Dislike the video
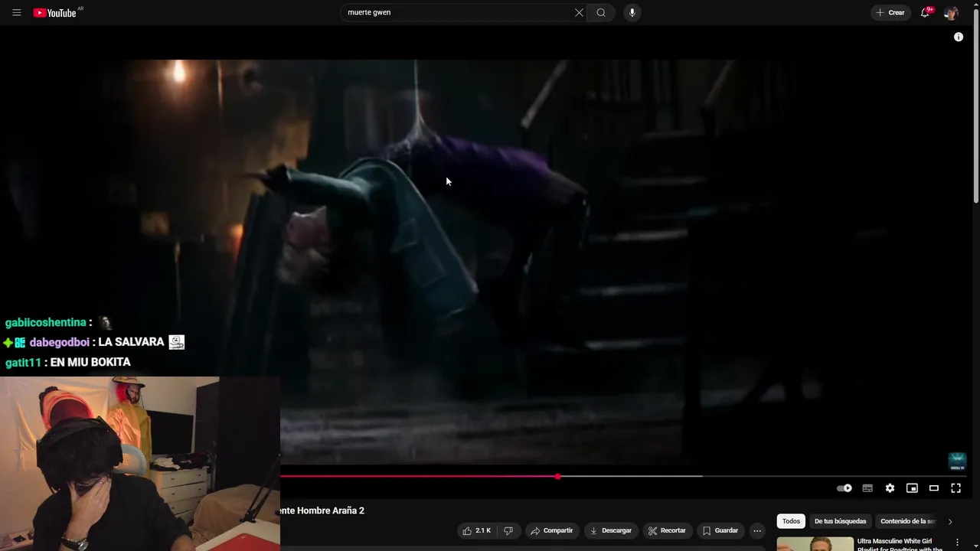The width and height of the screenshot is (980, 551). (508, 530)
